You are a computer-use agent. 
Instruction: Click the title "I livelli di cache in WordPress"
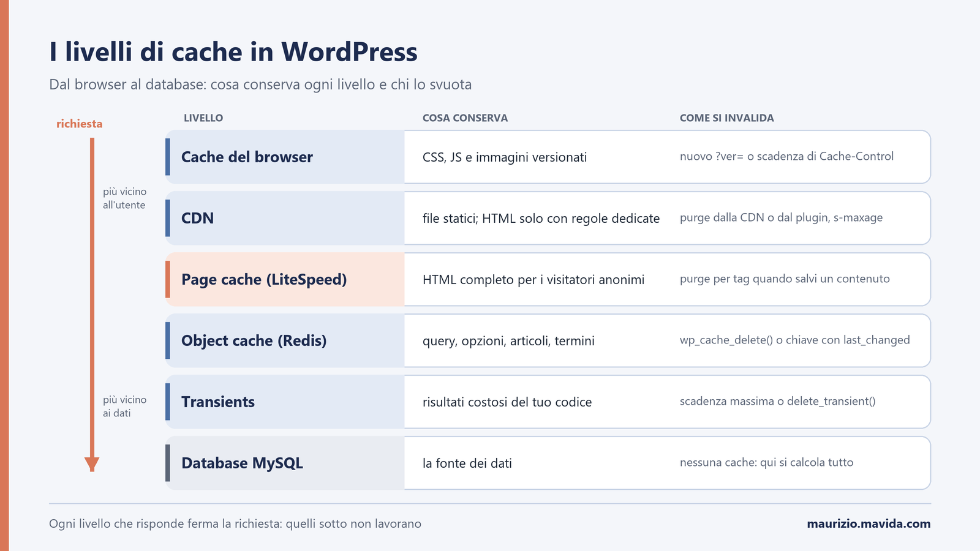[233, 52]
